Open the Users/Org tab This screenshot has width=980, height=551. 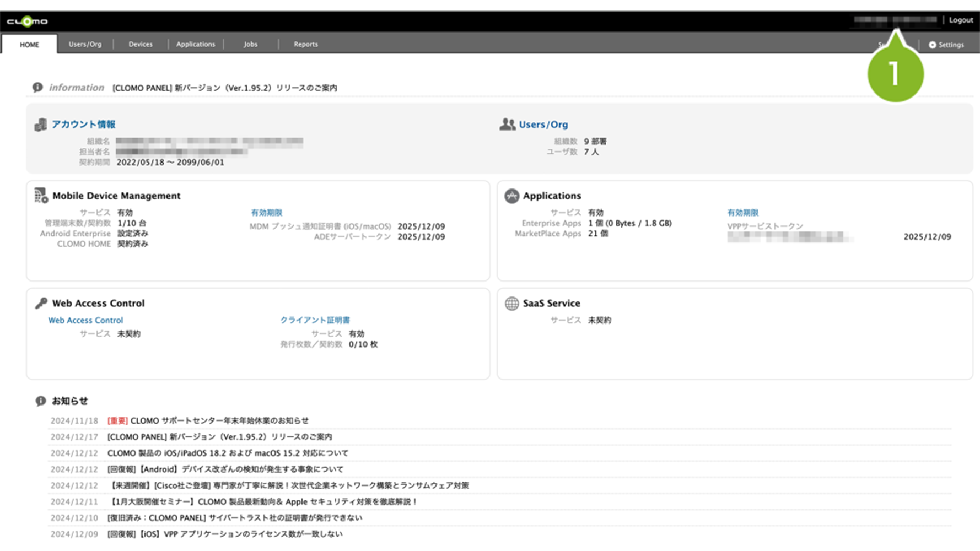[85, 44]
